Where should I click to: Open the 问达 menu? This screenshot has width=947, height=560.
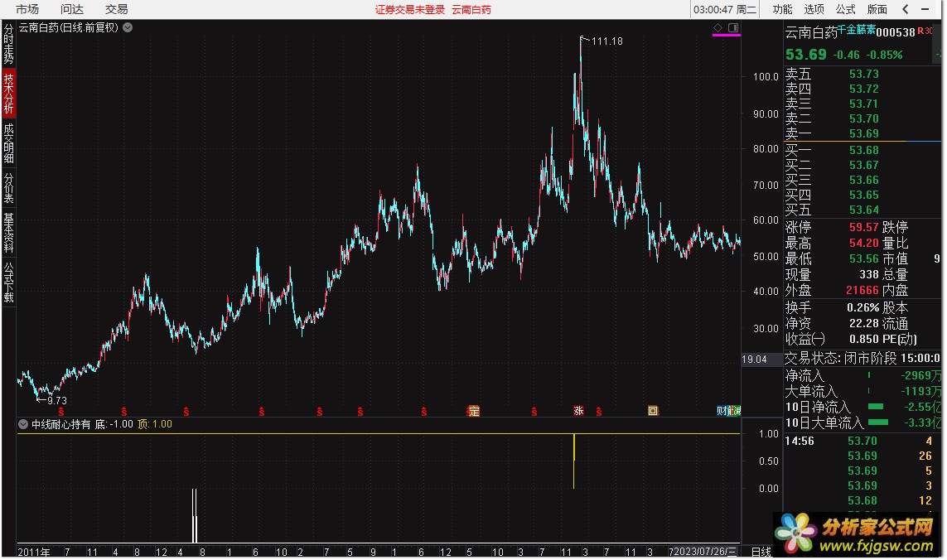(x=72, y=9)
